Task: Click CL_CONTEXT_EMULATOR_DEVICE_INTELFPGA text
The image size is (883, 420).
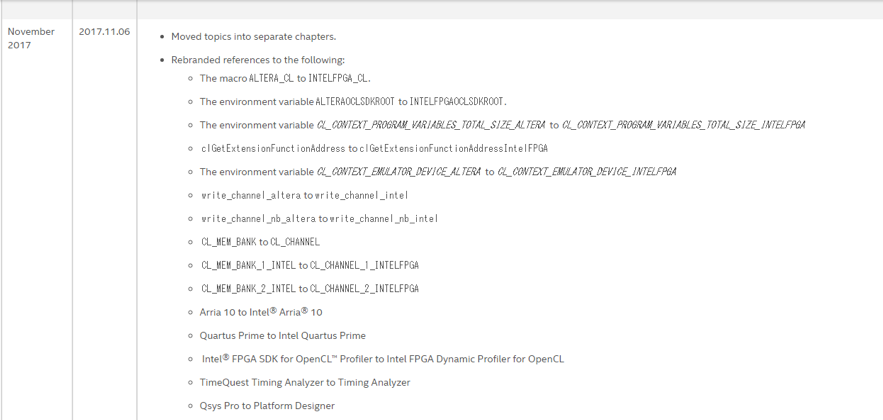Action: coord(587,172)
